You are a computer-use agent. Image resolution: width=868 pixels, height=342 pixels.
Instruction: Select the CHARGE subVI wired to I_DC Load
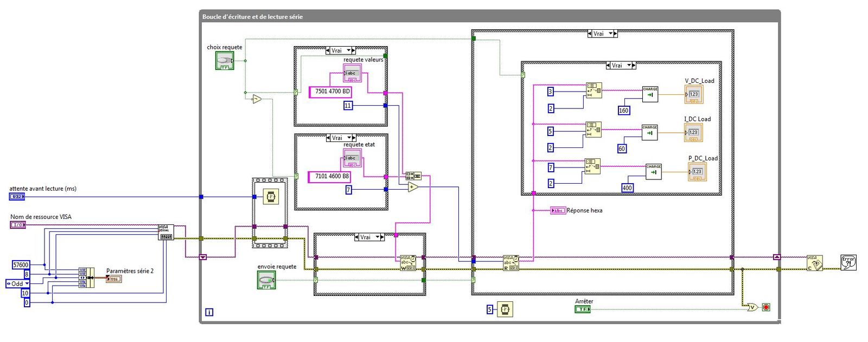pos(649,132)
